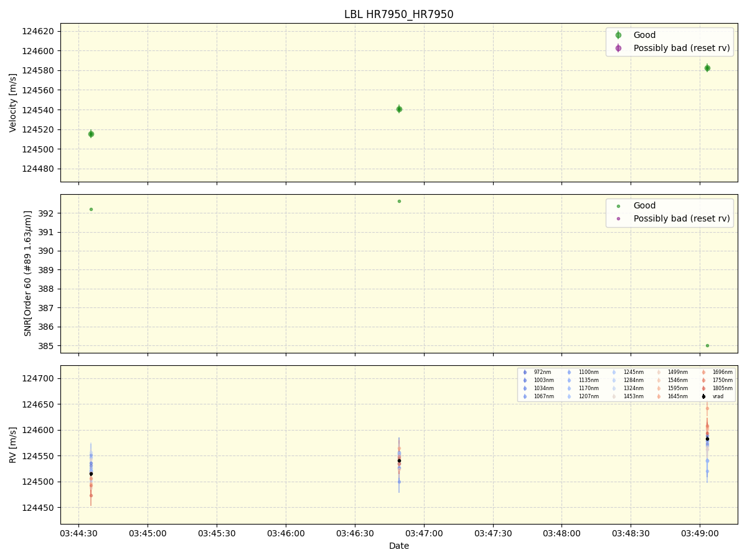The height and width of the screenshot is (560, 747).
Task: Click the 972nm marker icon in RV legend
Action: (525, 372)
